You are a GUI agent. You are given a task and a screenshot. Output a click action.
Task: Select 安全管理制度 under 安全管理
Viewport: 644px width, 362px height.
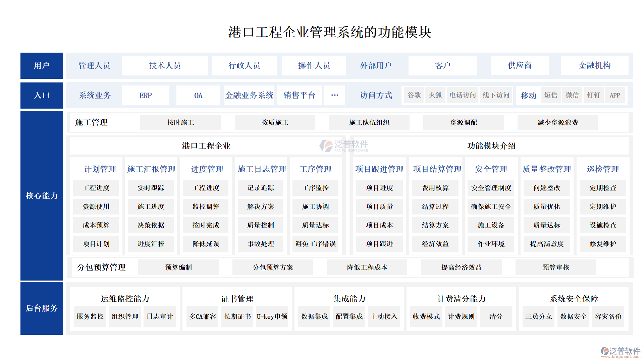pyautogui.click(x=491, y=188)
